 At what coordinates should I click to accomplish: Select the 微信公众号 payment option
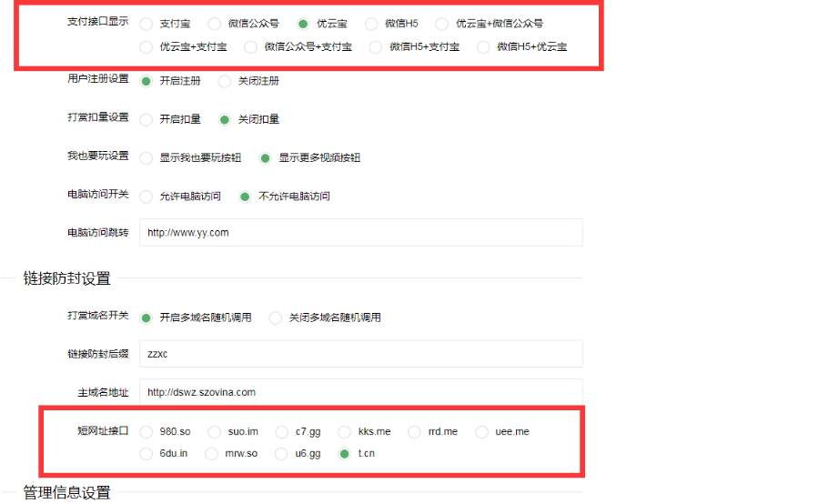(x=214, y=24)
